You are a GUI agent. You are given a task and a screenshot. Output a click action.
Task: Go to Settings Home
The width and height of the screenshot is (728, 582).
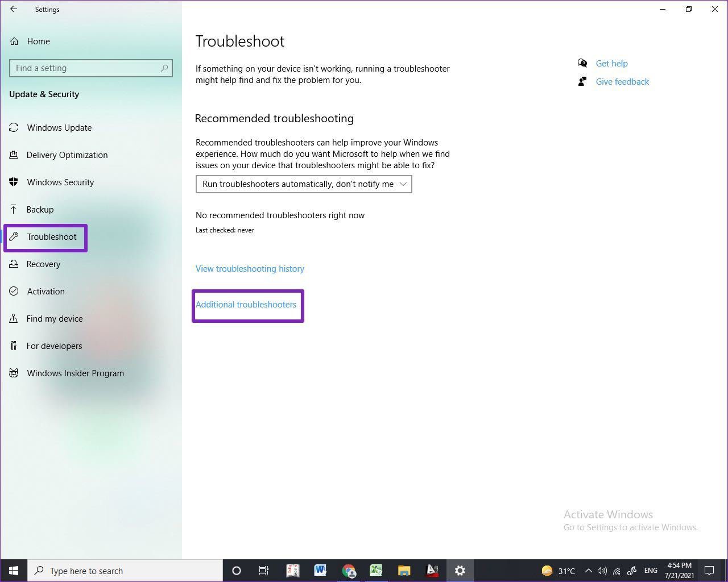click(38, 41)
